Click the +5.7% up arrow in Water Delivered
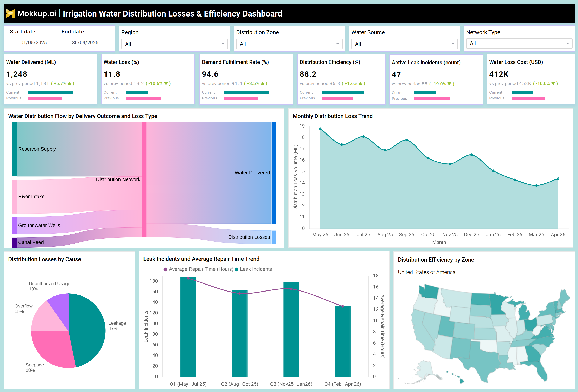 (x=69, y=84)
